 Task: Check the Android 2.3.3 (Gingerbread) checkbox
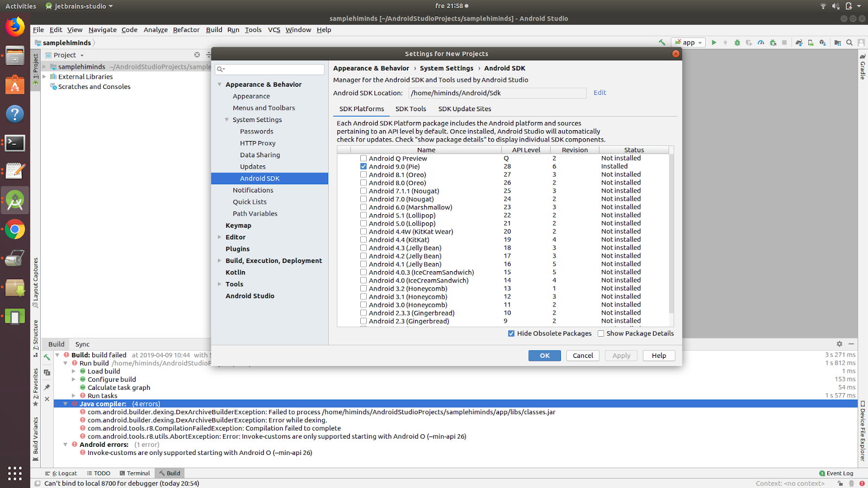[x=363, y=313]
